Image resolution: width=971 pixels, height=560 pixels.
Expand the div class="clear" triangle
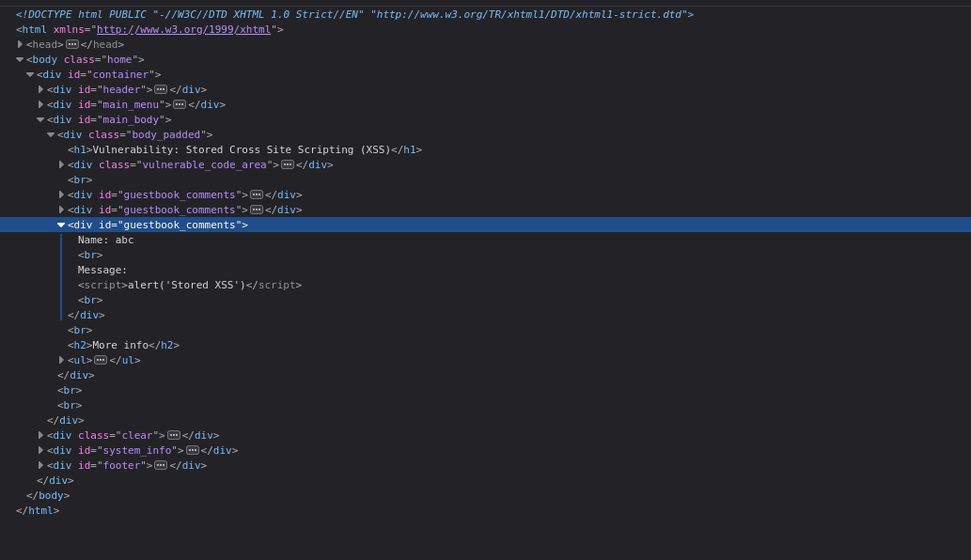(40, 435)
